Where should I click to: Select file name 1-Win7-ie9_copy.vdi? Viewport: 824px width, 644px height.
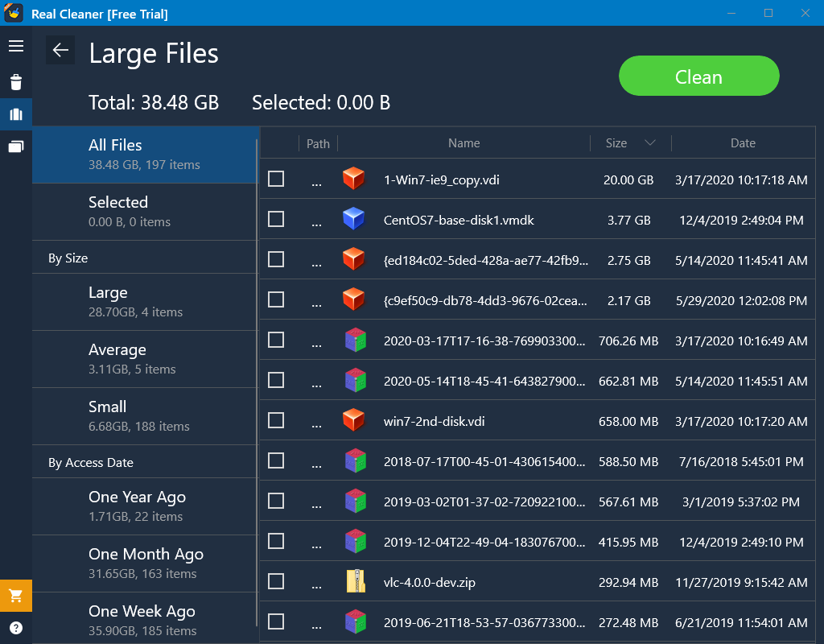click(442, 180)
